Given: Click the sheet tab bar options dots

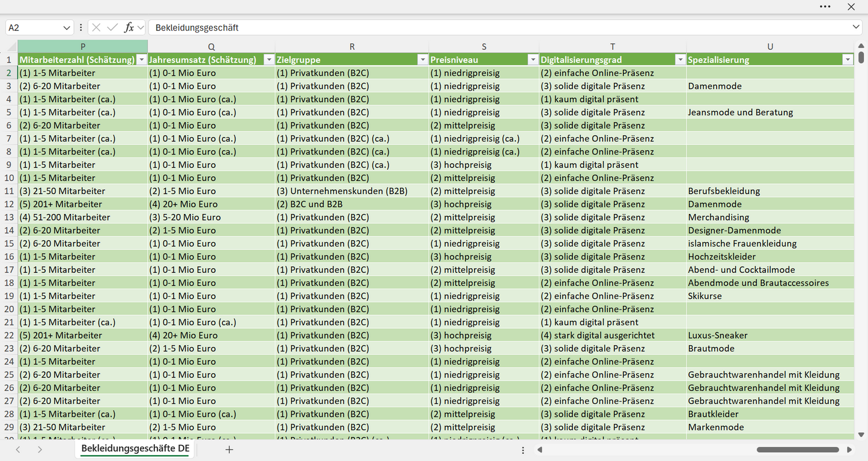Looking at the screenshot, I should pyautogui.click(x=523, y=450).
